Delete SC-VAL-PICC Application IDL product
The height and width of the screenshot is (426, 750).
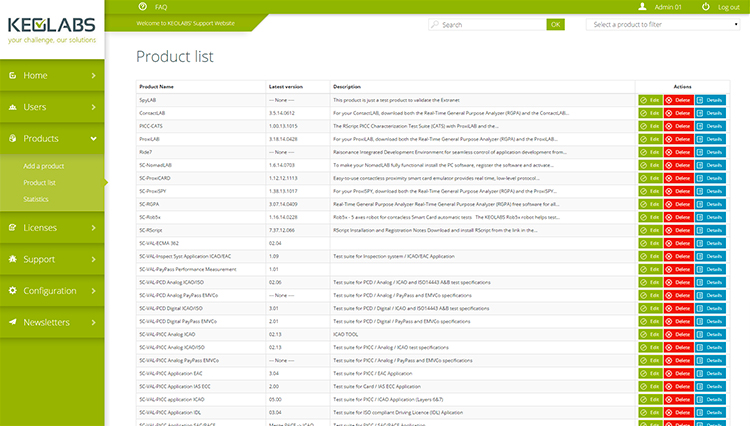[678, 412]
